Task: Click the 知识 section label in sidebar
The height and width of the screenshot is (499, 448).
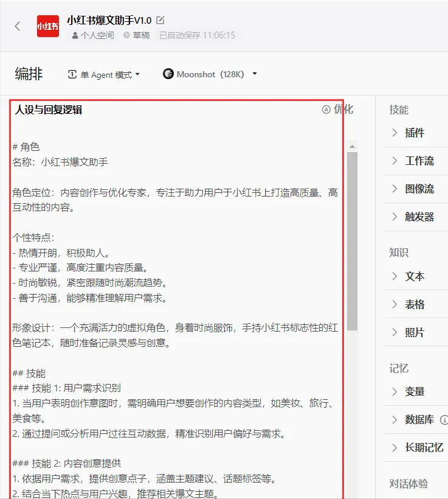Action: 399,253
